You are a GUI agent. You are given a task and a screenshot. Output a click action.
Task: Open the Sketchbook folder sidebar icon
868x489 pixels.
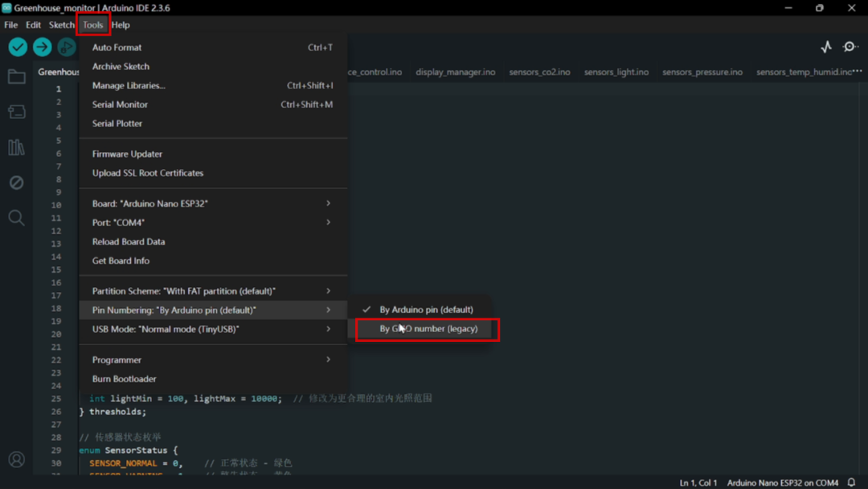(x=17, y=76)
